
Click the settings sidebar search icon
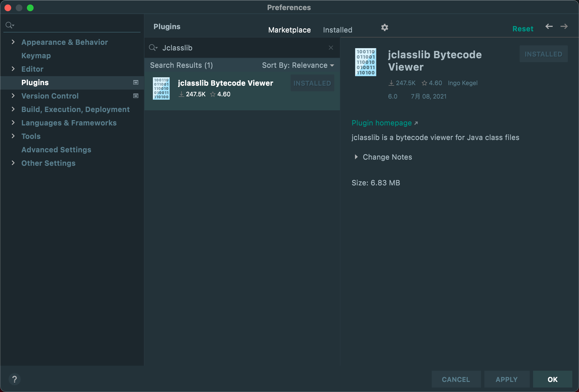point(10,25)
